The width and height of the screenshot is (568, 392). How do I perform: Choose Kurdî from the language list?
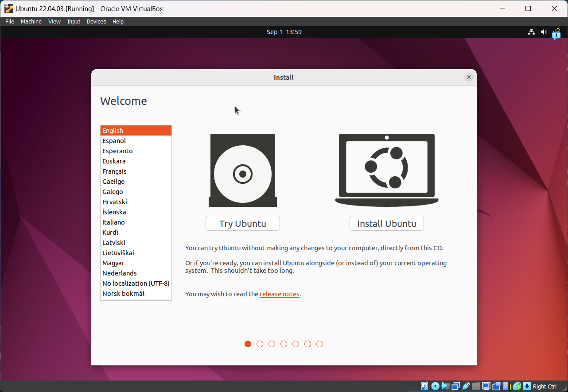click(x=136, y=233)
